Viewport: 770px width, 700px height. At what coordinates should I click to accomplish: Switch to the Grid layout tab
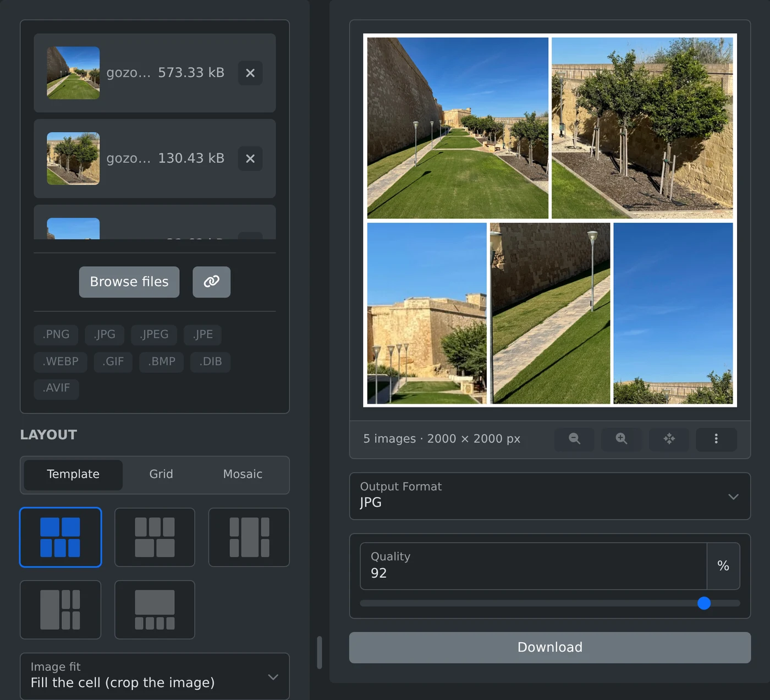tap(161, 475)
